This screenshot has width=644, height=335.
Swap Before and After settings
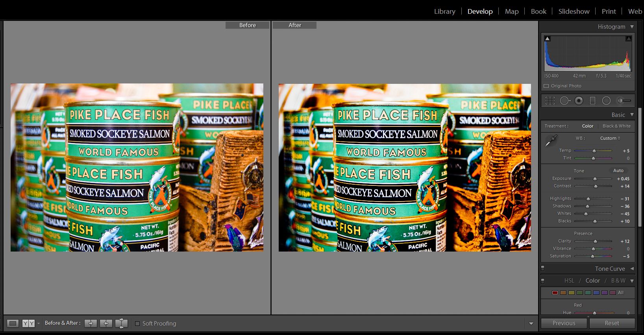point(121,323)
